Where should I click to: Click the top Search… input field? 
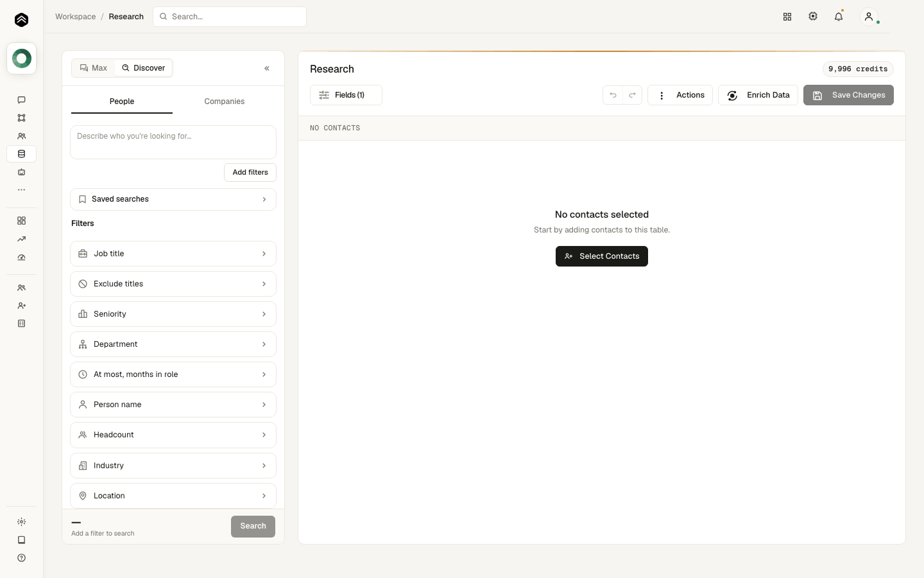click(230, 17)
